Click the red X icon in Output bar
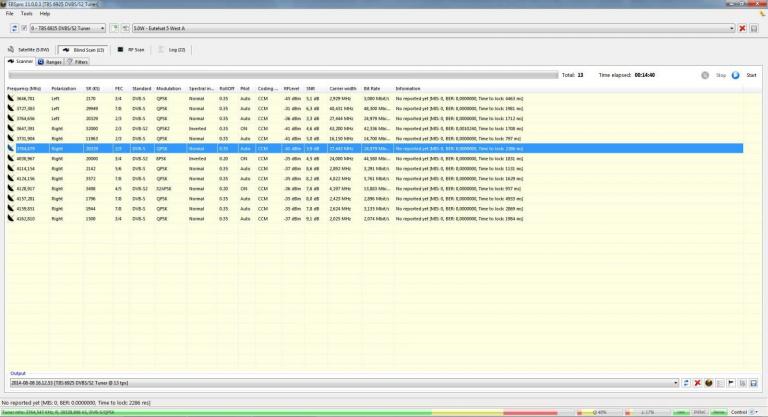 pos(698,382)
